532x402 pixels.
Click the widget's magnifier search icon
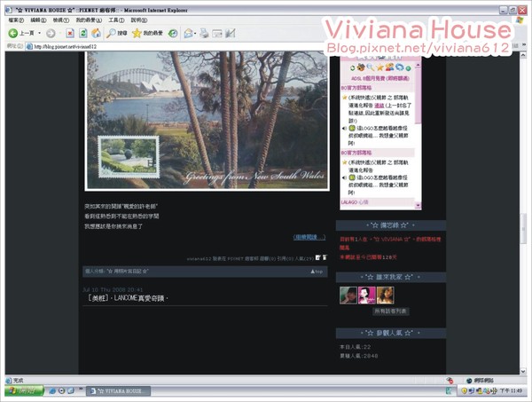[x=371, y=67]
